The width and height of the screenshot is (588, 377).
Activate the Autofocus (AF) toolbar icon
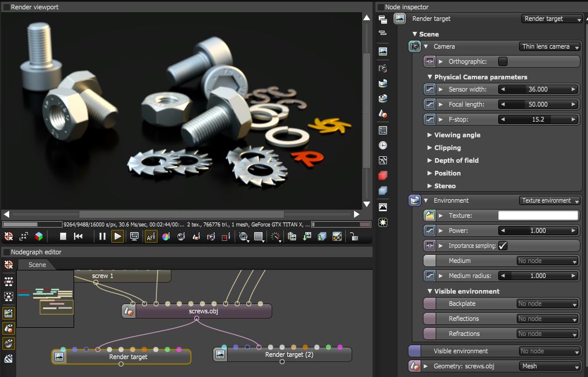click(152, 236)
